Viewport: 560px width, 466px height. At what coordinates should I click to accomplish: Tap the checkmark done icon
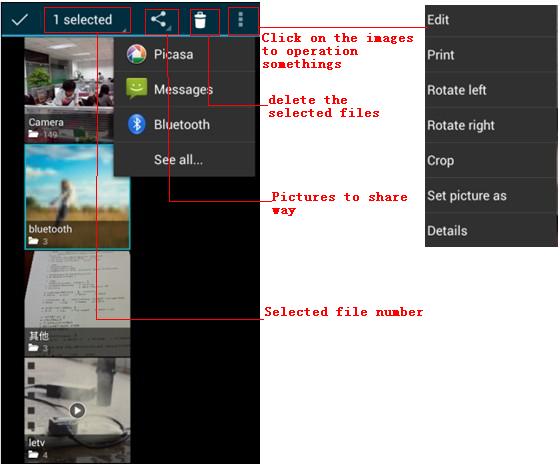[20, 20]
